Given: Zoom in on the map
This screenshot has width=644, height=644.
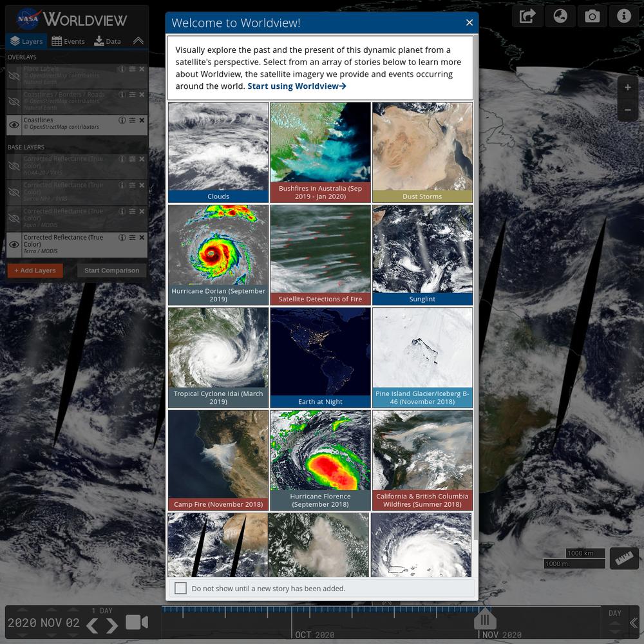Looking at the screenshot, I should tap(627, 88).
